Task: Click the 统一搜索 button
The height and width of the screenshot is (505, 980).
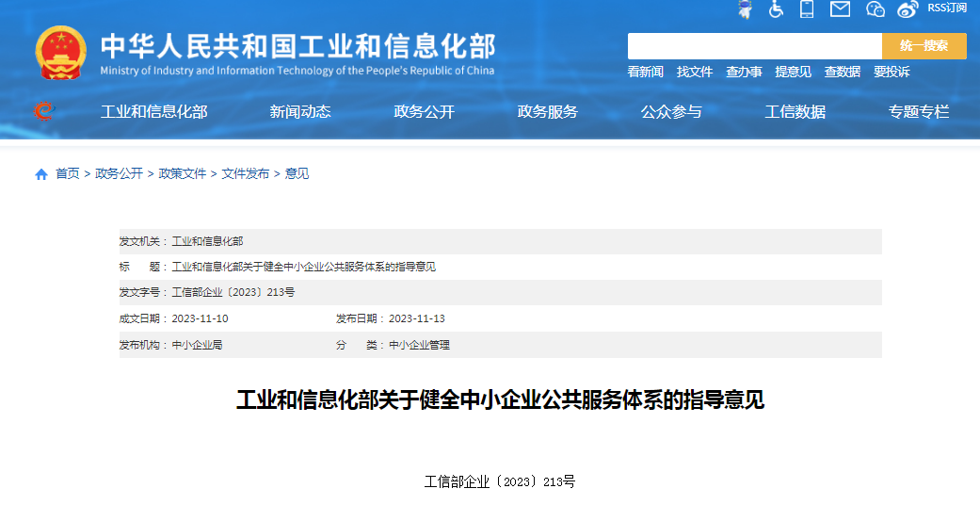Action: point(924,46)
